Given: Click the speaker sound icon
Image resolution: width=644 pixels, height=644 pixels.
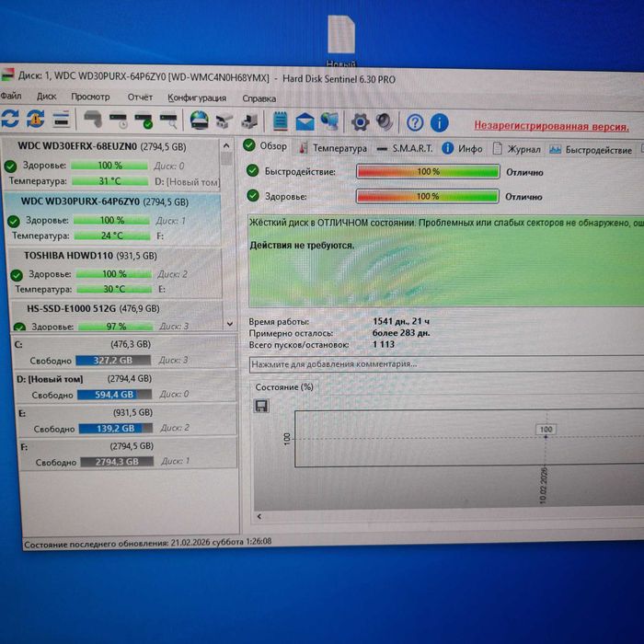Looking at the screenshot, I should click(x=385, y=122).
